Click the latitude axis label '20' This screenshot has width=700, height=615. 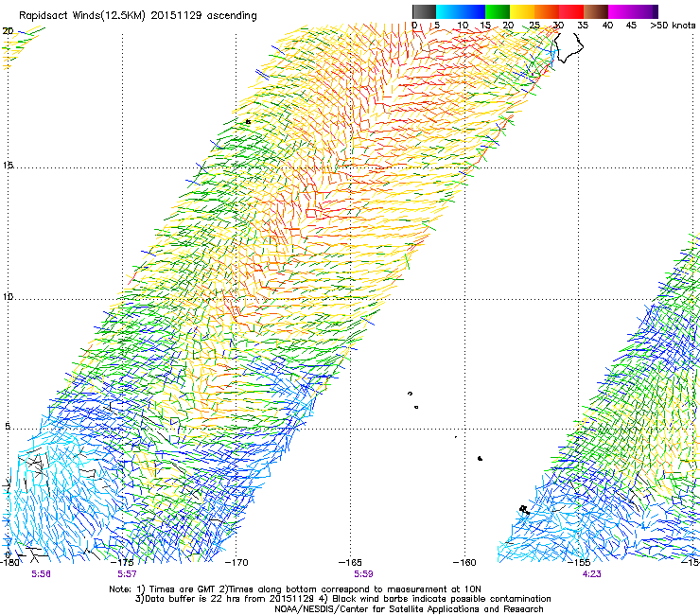click(x=8, y=31)
